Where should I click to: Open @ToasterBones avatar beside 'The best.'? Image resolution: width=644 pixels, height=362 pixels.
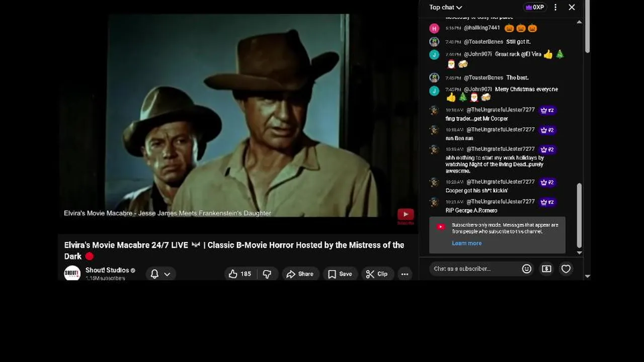pyautogui.click(x=434, y=77)
